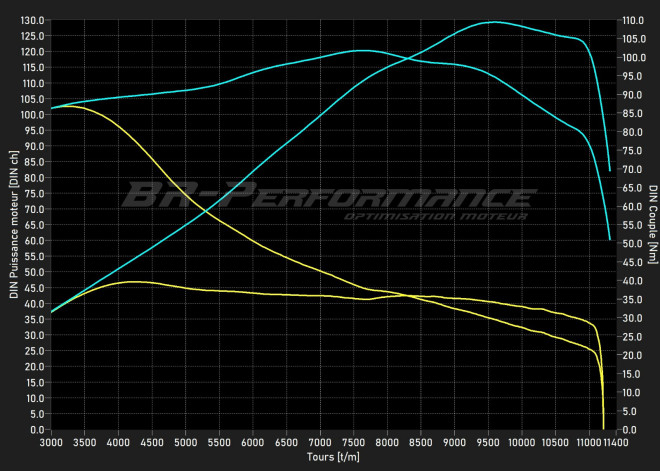The width and height of the screenshot is (660, 471).
Task: Click the 3000 tick label on the x-axis
Action: 51,441
